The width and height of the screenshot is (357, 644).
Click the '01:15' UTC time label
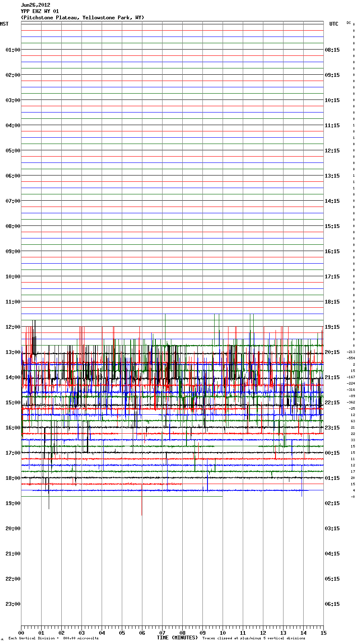(332, 478)
